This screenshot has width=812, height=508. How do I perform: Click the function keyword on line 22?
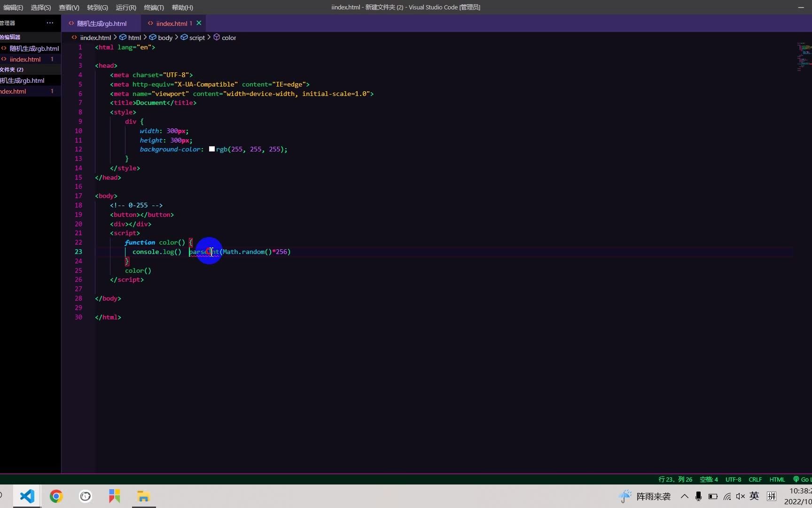point(140,242)
